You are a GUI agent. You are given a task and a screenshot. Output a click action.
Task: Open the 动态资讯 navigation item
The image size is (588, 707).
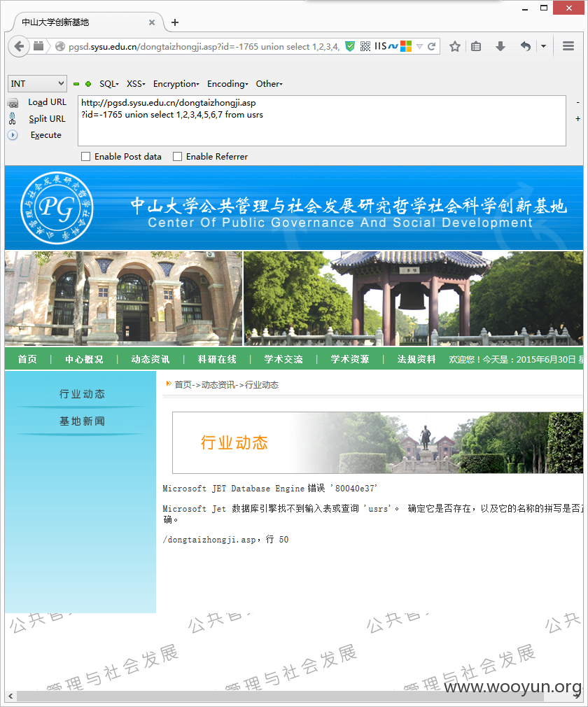coord(150,359)
